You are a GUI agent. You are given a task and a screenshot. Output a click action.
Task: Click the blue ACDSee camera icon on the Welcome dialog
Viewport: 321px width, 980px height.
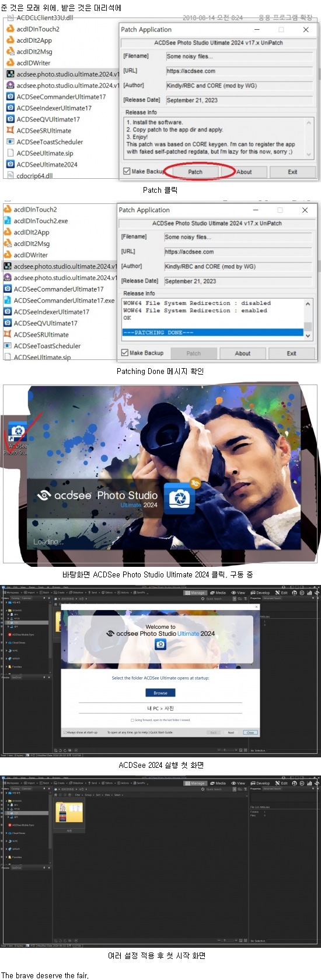pyautogui.click(x=160, y=644)
